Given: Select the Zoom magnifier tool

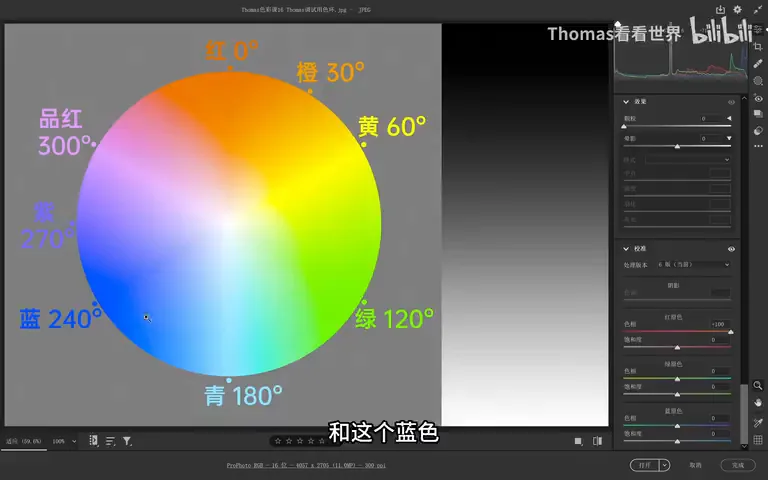Looking at the screenshot, I should (x=758, y=385).
